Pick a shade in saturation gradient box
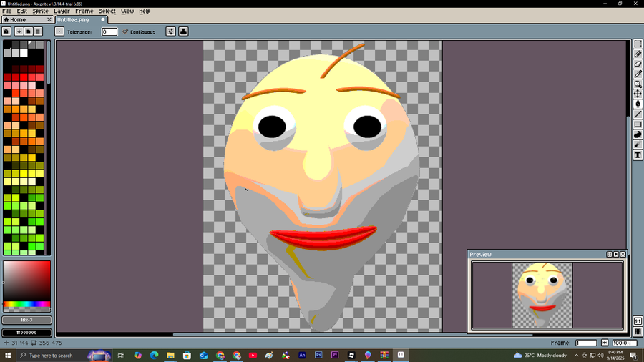 tap(26, 280)
